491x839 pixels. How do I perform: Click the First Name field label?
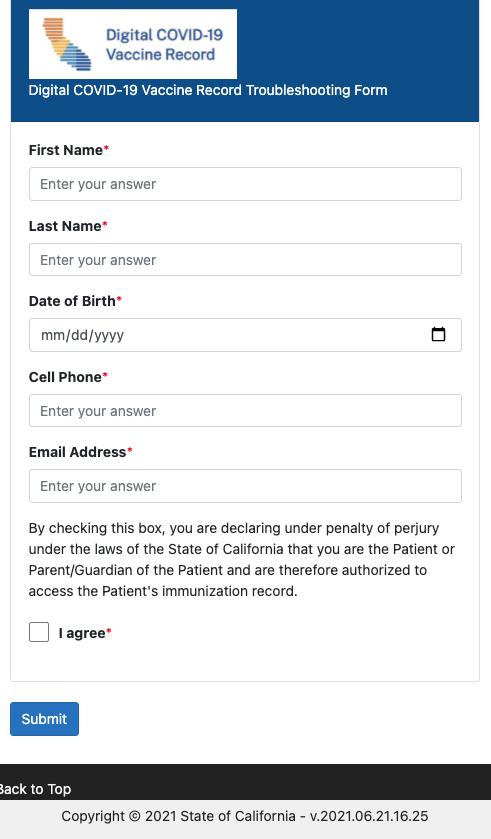pos(66,150)
